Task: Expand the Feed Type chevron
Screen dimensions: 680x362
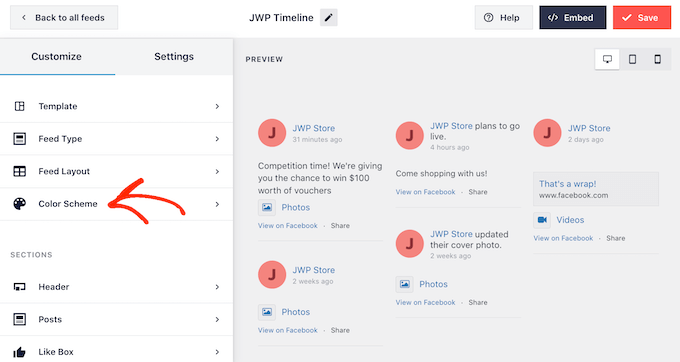Action: pyautogui.click(x=217, y=139)
